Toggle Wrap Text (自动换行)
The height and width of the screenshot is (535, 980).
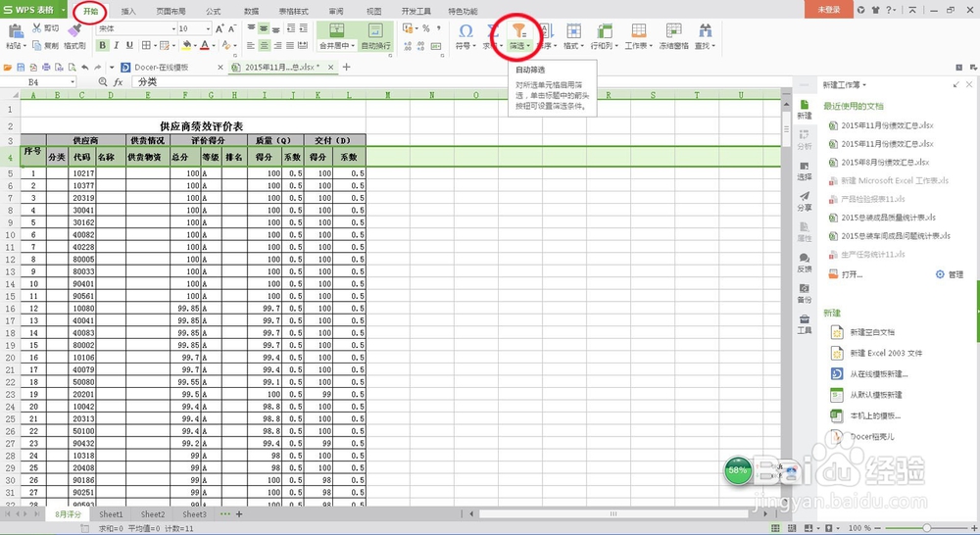(x=375, y=36)
